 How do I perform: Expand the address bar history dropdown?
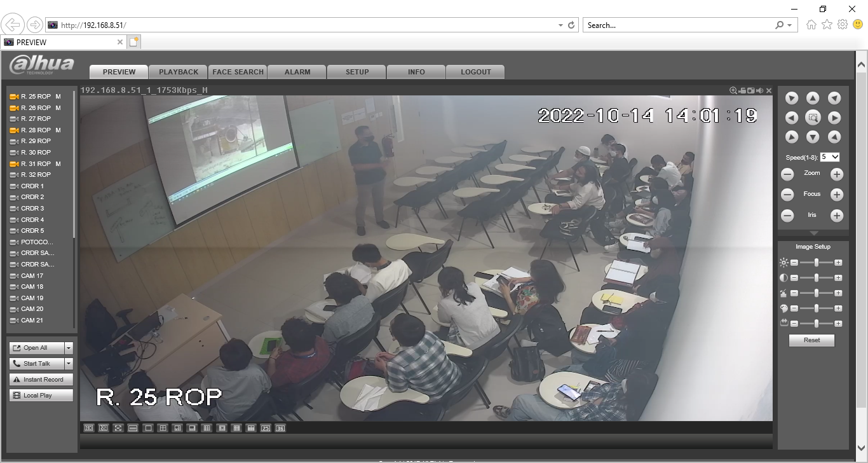tap(560, 25)
